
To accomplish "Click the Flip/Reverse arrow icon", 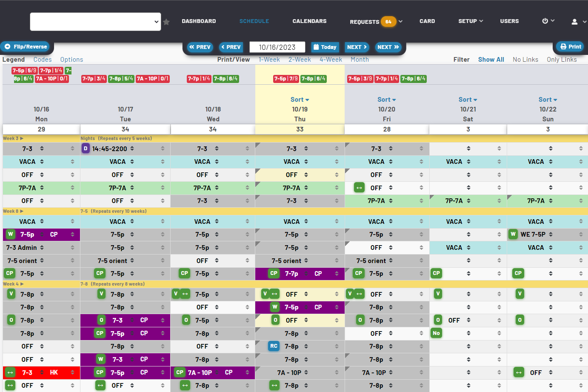I will [x=6, y=47].
